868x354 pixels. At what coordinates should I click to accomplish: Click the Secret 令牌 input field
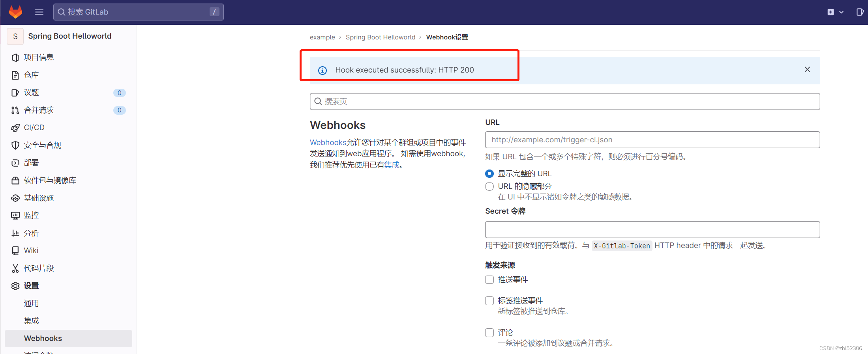click(x=652, y=229)
